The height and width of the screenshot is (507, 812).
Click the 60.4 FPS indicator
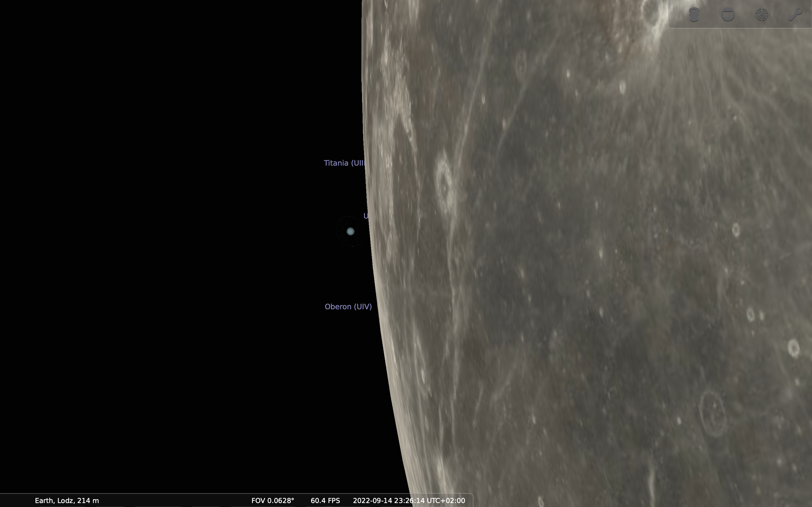[325, 500]
